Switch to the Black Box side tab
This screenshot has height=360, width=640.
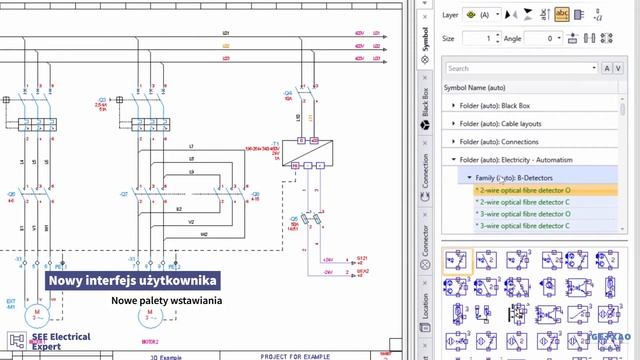tap(425, 108)
